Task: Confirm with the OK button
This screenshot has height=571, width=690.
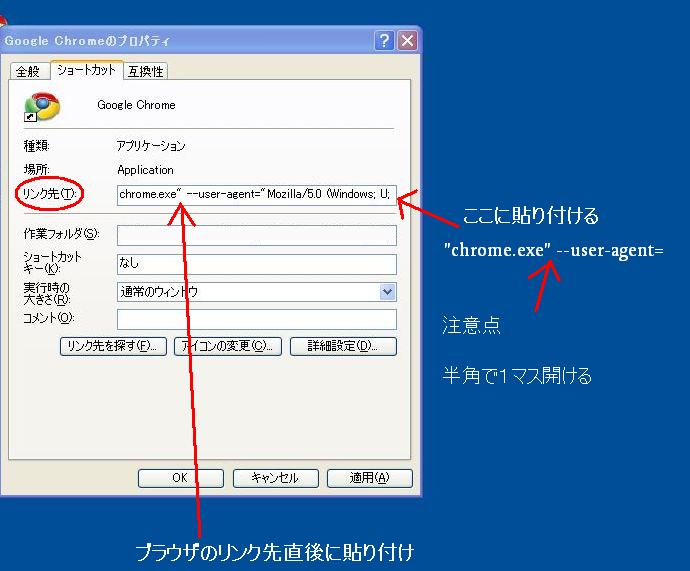Action: pyautogui.click(x=180, y=478)
